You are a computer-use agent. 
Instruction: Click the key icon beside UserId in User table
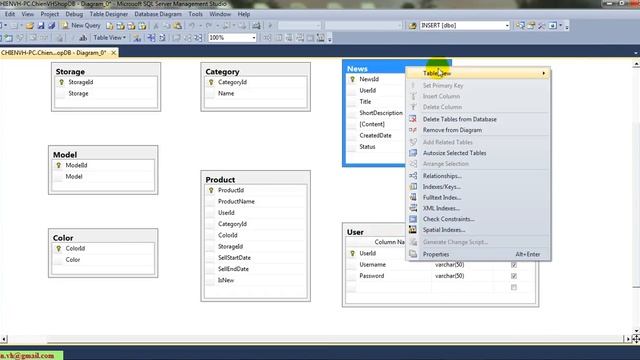point(353,253)
